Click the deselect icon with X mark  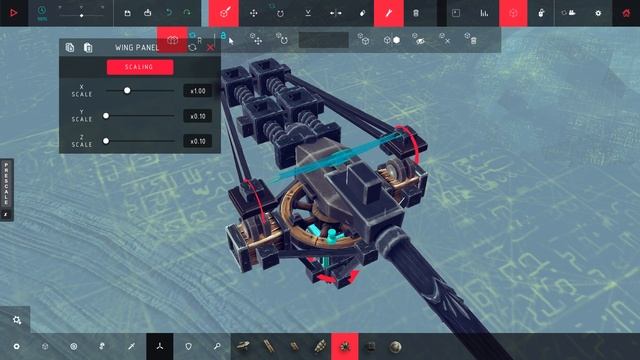coord(444,39)
